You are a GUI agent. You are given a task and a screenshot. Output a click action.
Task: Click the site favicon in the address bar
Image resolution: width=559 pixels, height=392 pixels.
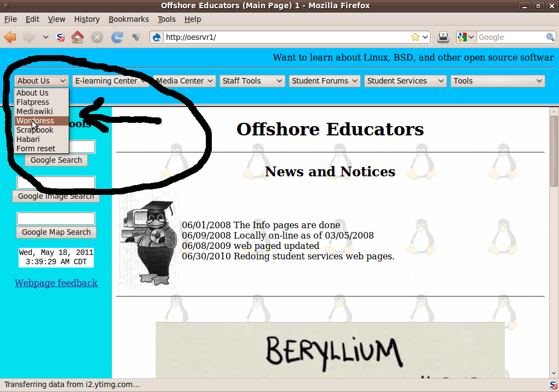coord(156,37)
